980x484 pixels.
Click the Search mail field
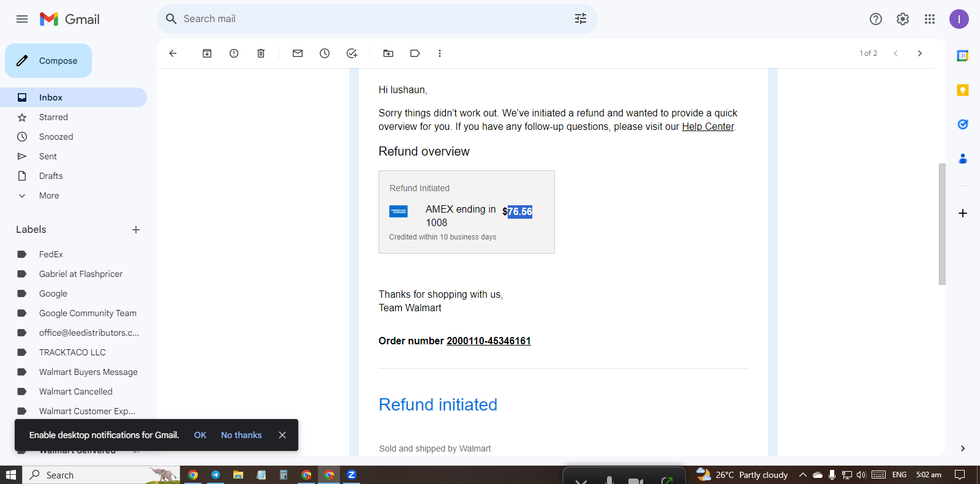click(x=377, y=19)
